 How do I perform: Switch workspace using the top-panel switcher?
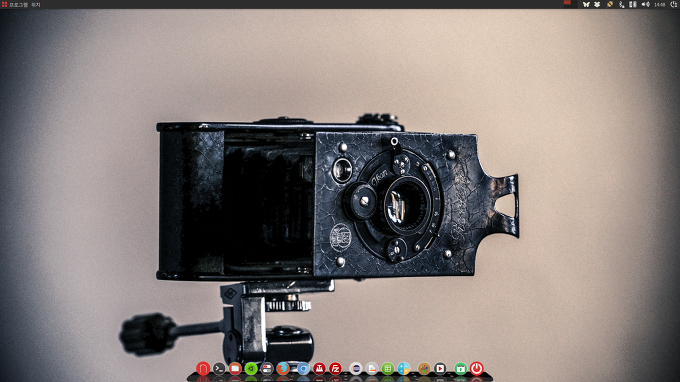point(570,4)
